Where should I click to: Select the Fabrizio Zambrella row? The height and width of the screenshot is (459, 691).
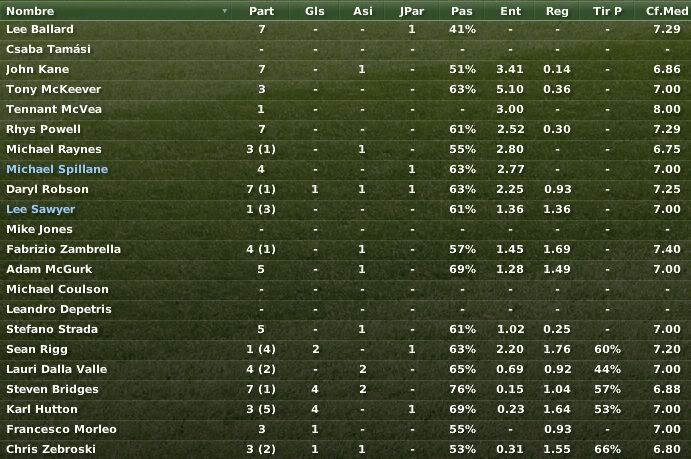[x=346, y=249]
